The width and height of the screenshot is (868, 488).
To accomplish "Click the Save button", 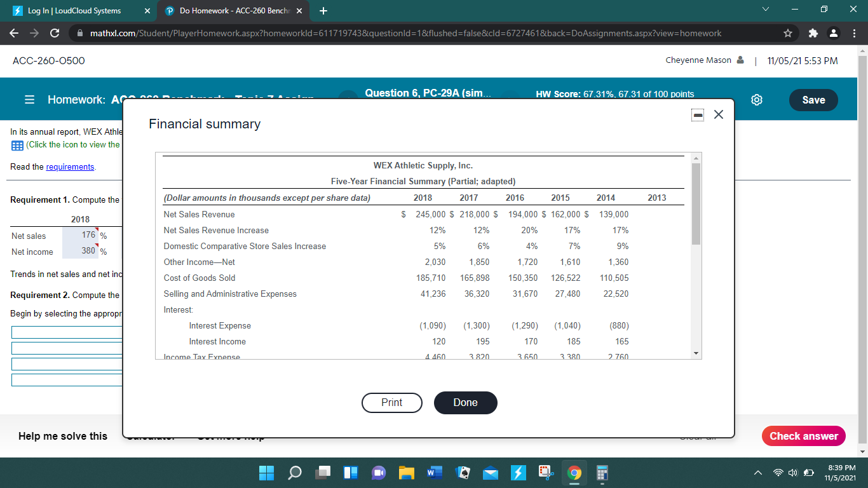I will [x=813, y=100].
